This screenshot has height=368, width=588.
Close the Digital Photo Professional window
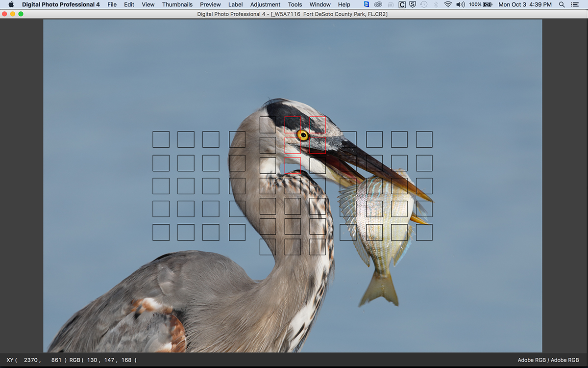click(4, 14)
